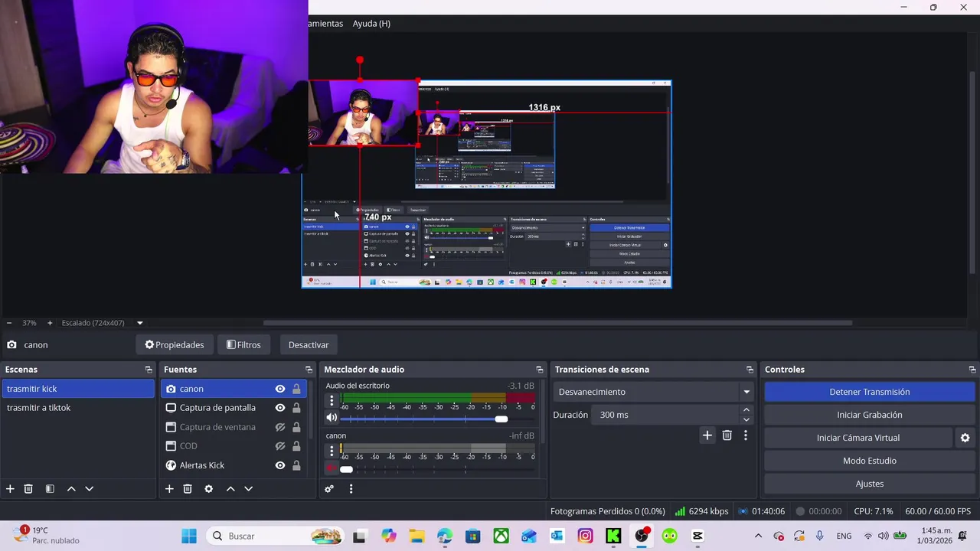The width and height of the screenshot is (980, 551).
Task: Click Propiedades button for canon source
Action: [175, 345]
